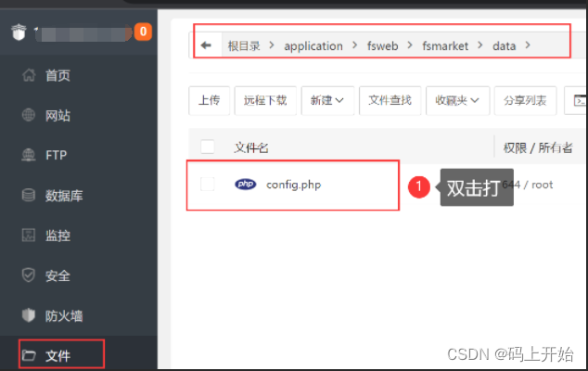The height and width of the screenshot is (371, 588).
Task: Go to application in the breadcrumb
Action: tap(313, 46)
